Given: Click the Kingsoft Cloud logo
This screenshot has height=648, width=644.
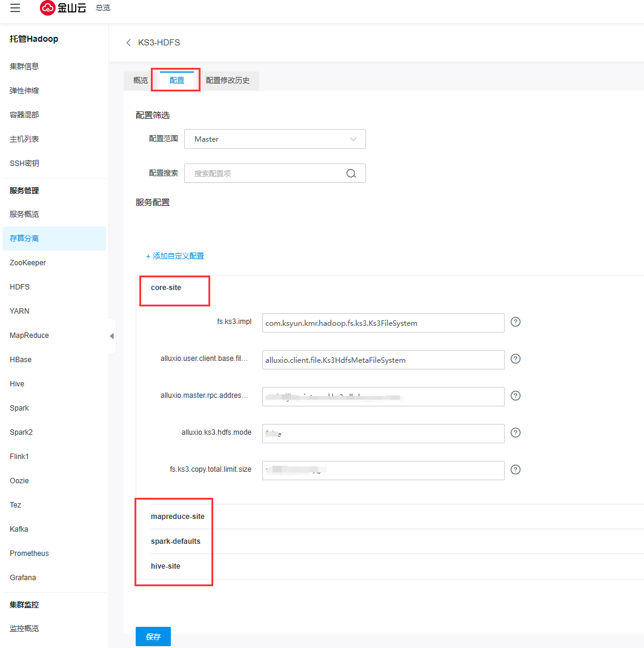Looking at the screenshot, I should 63,8.
